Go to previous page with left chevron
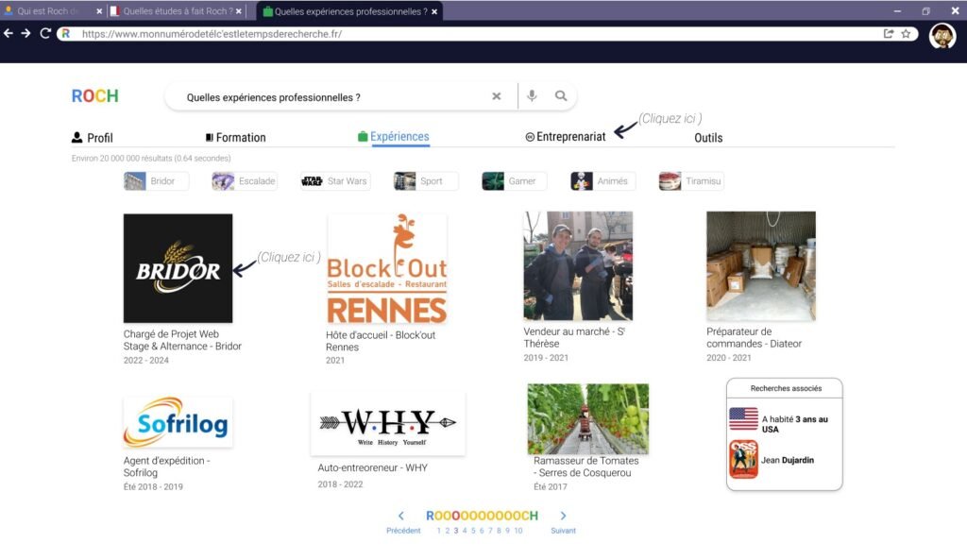This screenshot has width=967, height=560. pos(401,516)
